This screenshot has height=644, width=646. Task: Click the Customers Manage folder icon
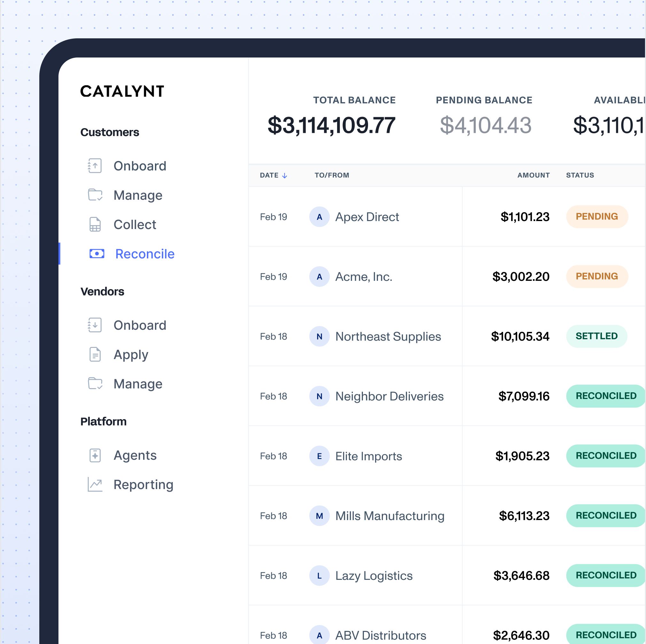[95, 195]
